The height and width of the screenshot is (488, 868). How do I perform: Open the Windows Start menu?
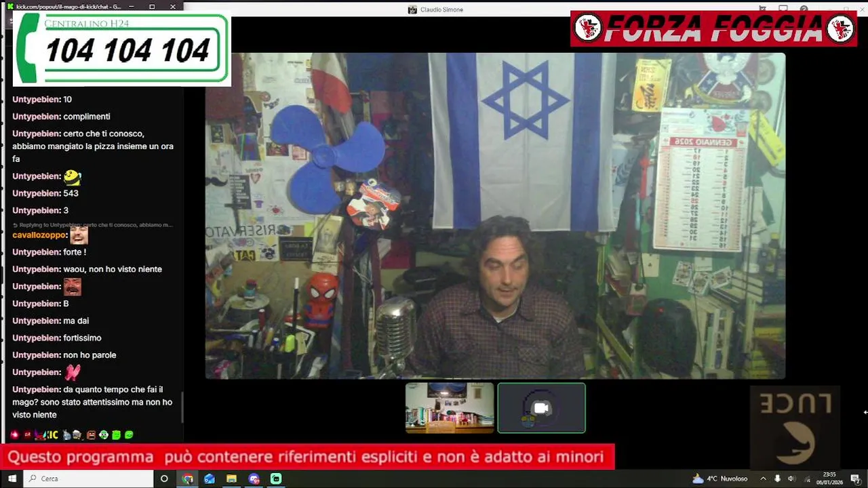pyautogui.click(x=12, y=479)
